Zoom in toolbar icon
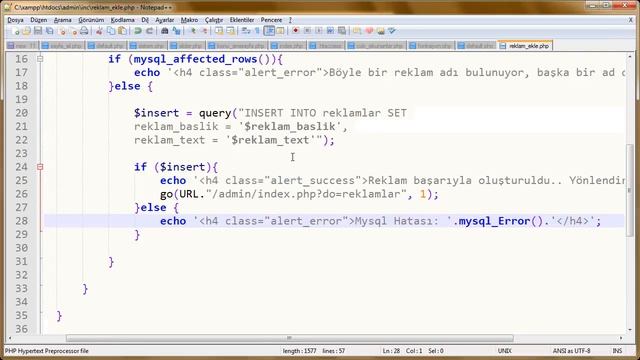Viewport: 640px width, 360px height. point(193,31)
